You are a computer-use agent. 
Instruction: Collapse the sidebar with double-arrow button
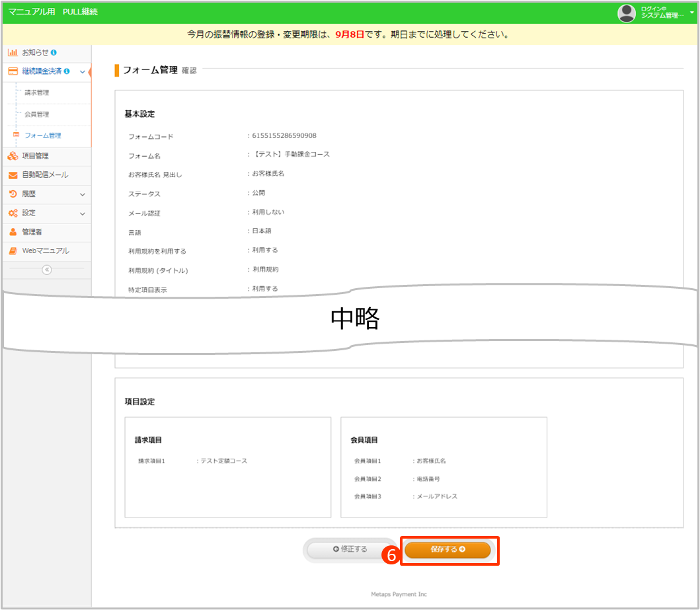click(x=46, y=269)
